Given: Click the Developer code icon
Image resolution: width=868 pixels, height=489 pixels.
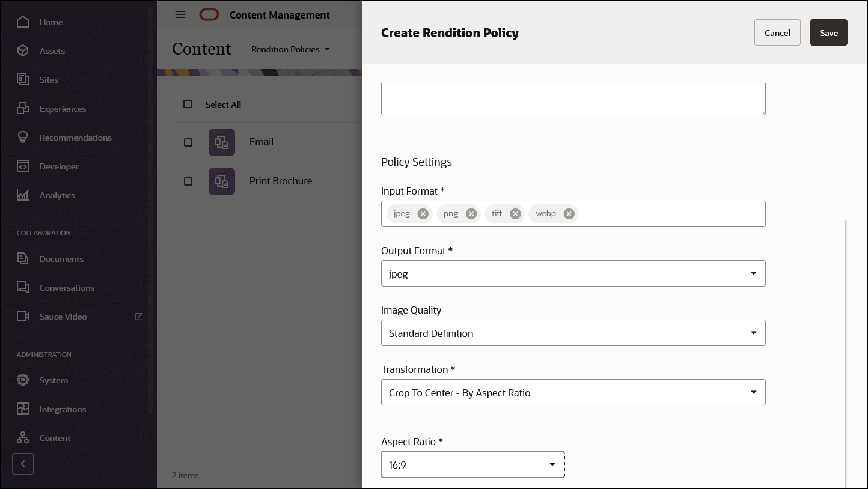Looking at the screenshot, I should pyautogui.click(x=23, y=166).
